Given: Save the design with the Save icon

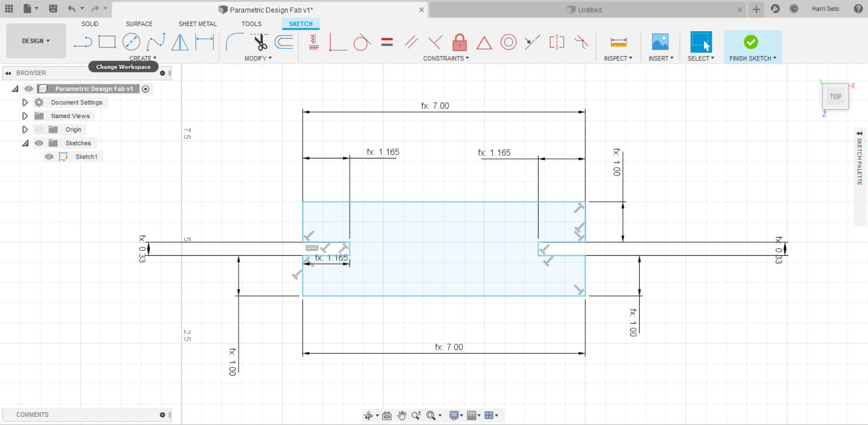Looking at the screenshot, I should click(53, 9).
